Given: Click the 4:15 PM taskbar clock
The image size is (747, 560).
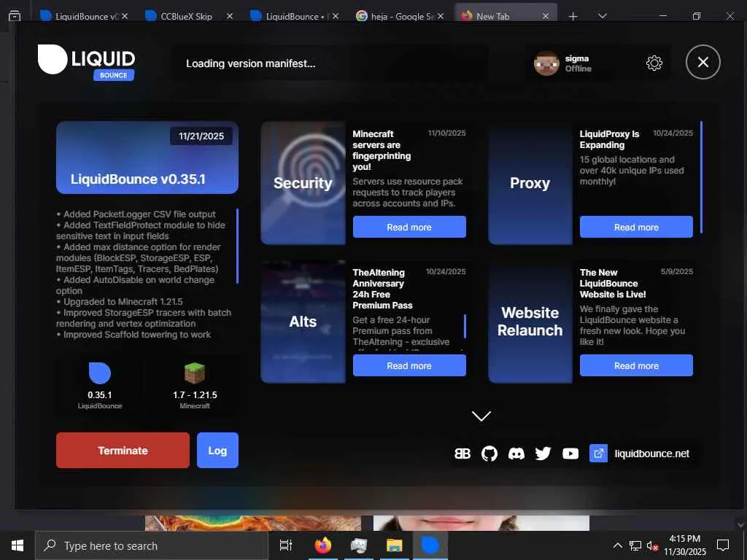Looking at the screenshot, I should 684,545.
